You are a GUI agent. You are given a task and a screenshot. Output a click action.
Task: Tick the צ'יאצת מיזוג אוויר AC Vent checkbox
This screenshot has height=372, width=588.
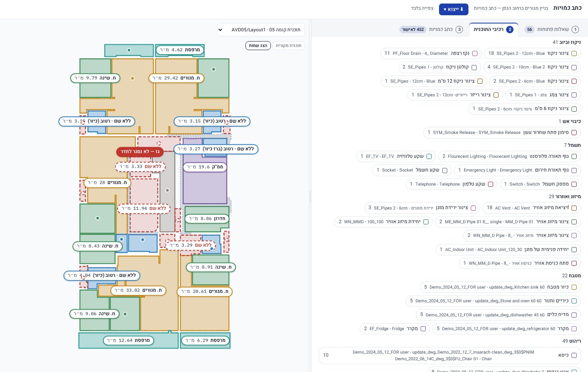click(x=574, y=208)
